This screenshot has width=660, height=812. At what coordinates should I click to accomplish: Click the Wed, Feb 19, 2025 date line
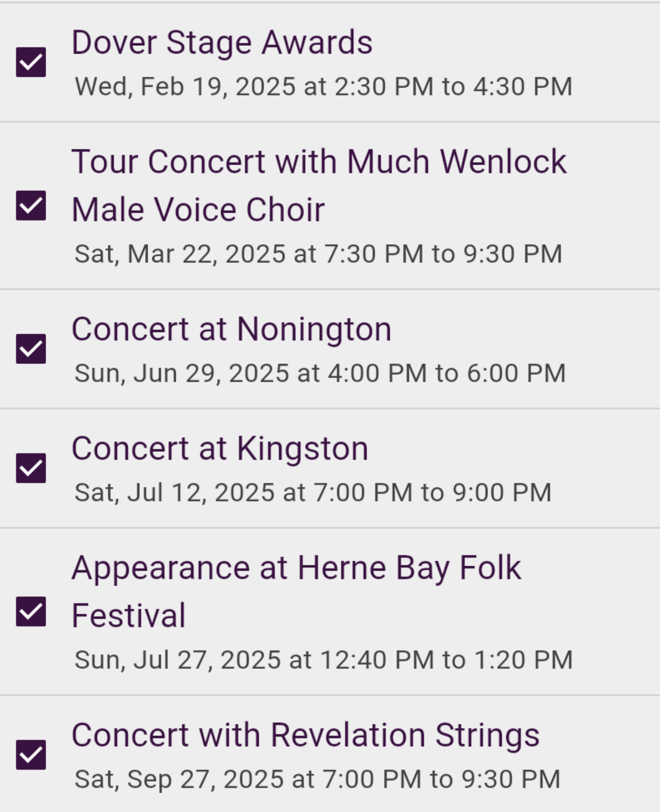[x=323, y=87]
